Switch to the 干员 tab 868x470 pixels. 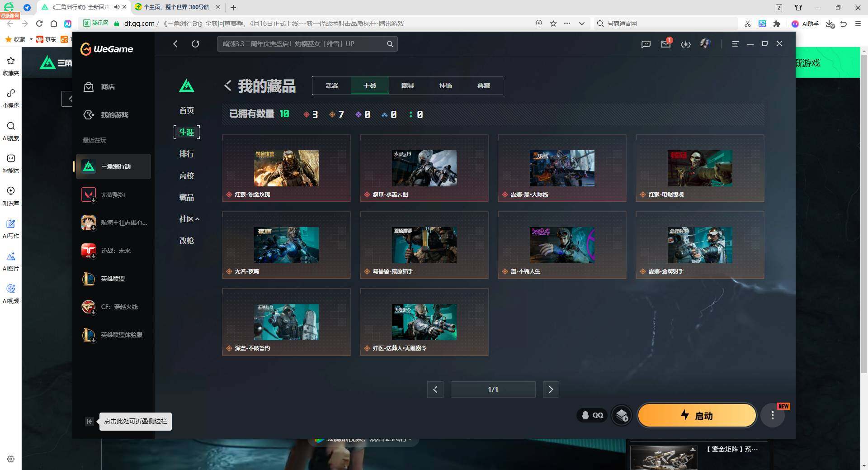tap(370, 85)
